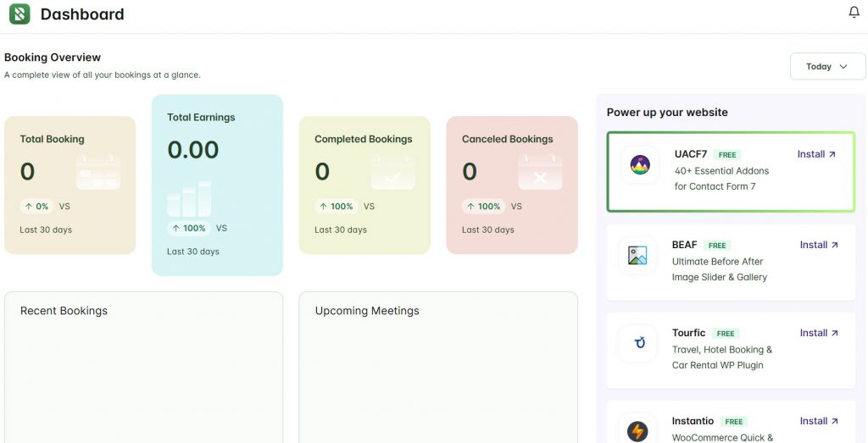Screen dimensions: 868x443
Task: Install the Instantio plugin
Action: coord(820,421)
